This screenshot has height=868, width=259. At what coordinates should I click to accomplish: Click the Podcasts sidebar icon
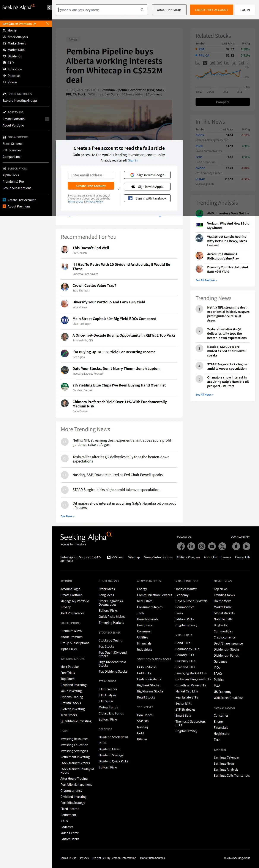point(4,76)
